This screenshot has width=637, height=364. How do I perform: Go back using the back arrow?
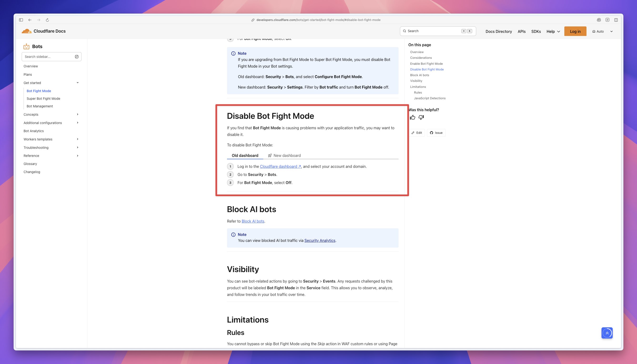[x=30, y=20]
